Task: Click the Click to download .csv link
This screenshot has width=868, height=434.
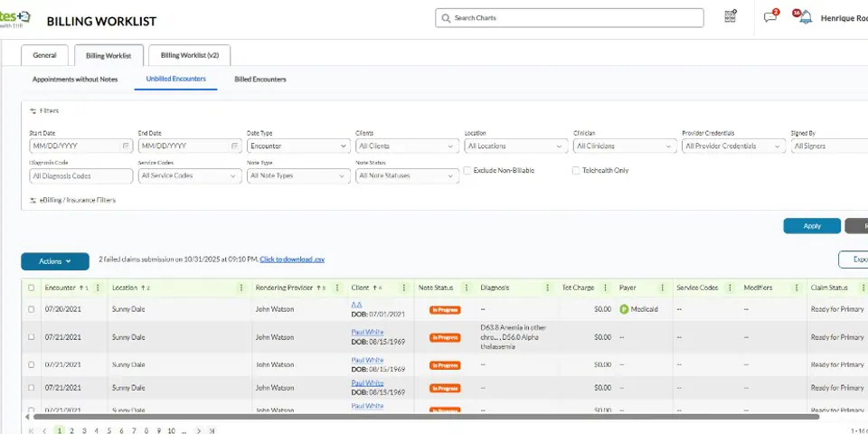Action: (x=292, y=259)
